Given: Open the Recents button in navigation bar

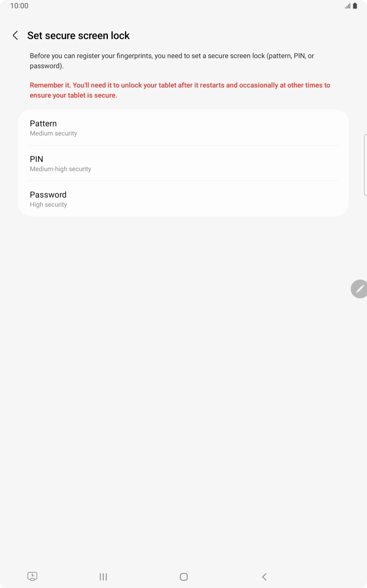Looking at the screenshot, I should coord(103,576).
